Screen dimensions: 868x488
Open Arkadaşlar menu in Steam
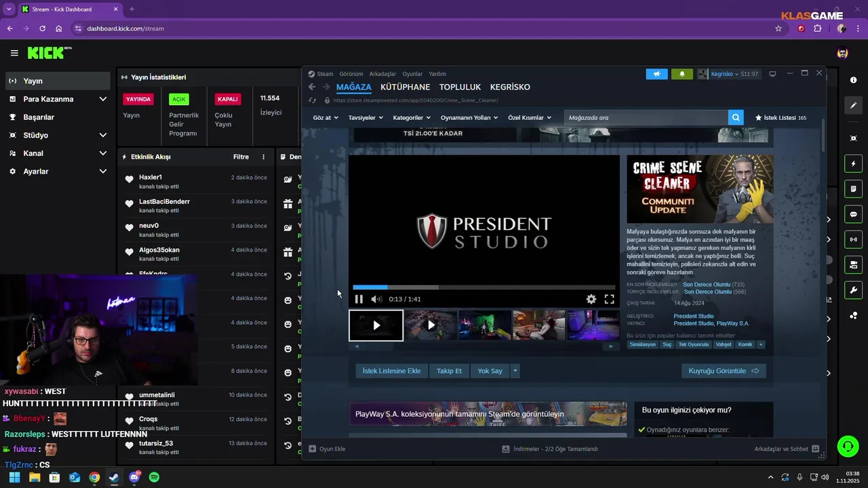pos(382,74)
